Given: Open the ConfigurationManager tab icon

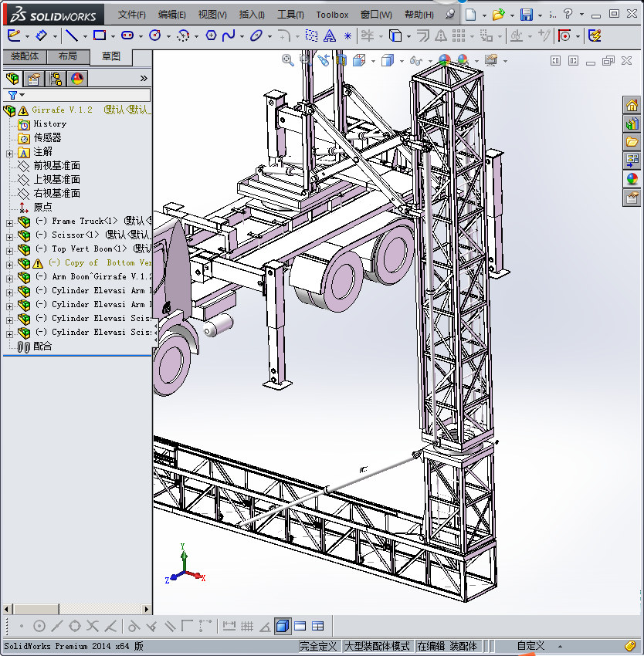Looking at the screenshot, I should (x=56, y=79).
